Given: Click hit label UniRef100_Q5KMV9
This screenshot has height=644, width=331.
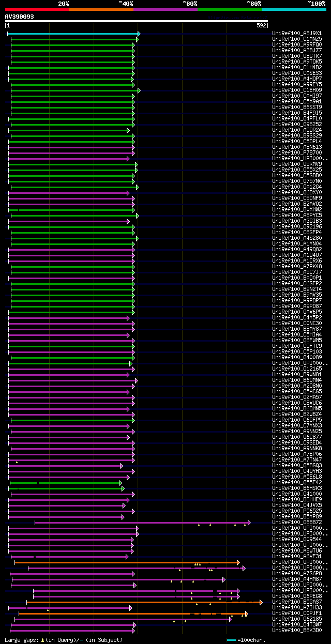Looking at the screenshot, I should [297, 164].
